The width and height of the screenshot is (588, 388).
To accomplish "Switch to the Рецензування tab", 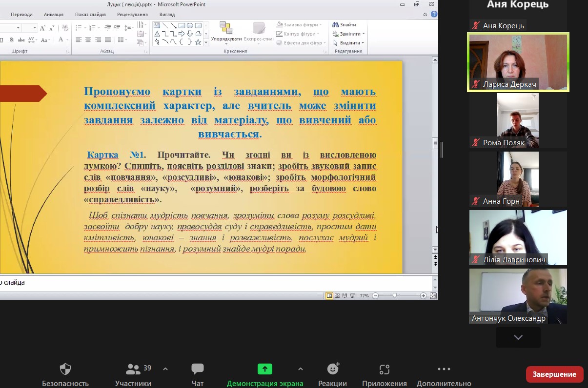I will (132, 15).
